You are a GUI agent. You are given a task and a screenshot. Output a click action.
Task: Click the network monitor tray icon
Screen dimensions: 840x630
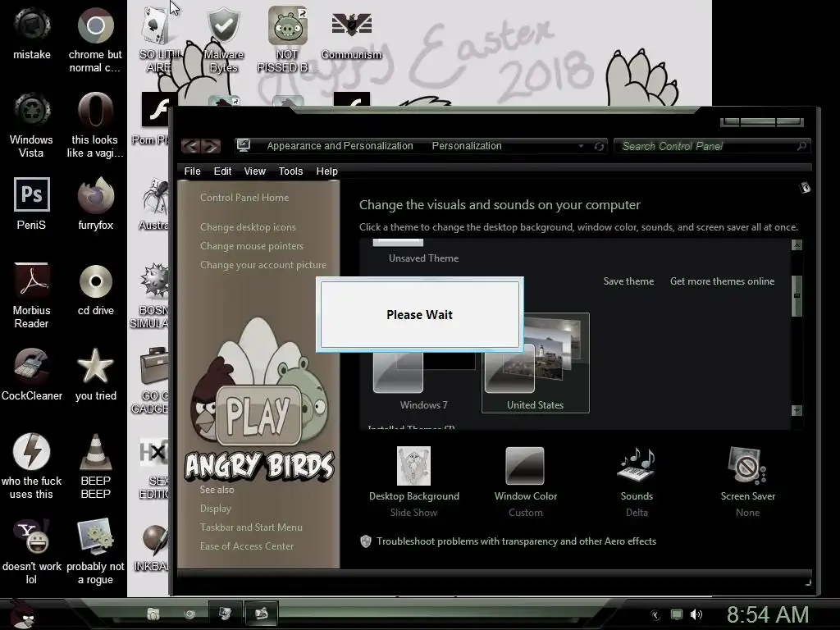point(677,614)
